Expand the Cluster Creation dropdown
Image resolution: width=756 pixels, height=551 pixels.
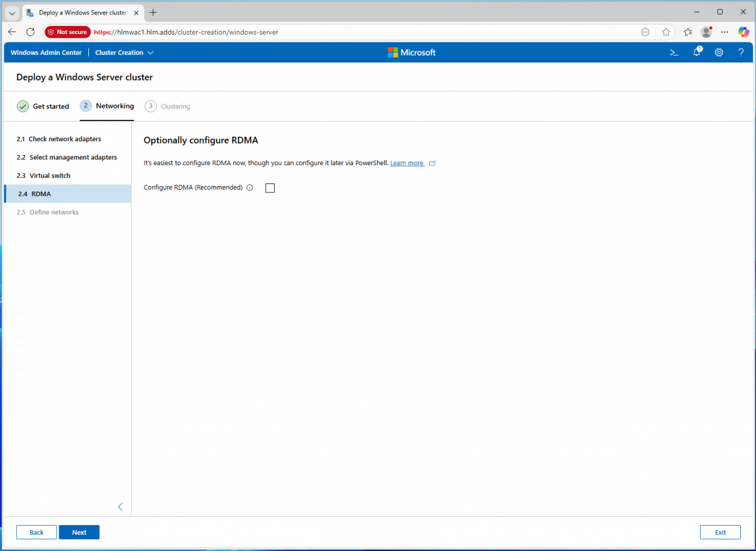[124, 52]
